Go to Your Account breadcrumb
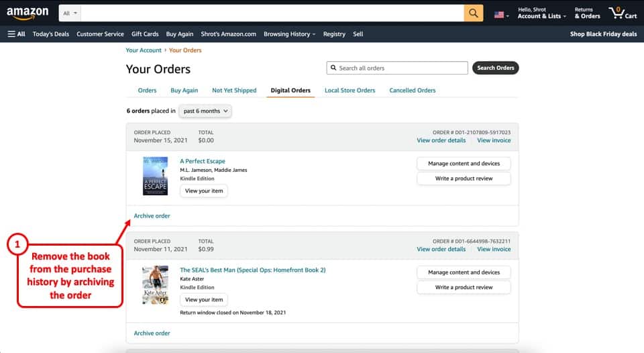Screen dimensions: 644x353 (144, 50)
